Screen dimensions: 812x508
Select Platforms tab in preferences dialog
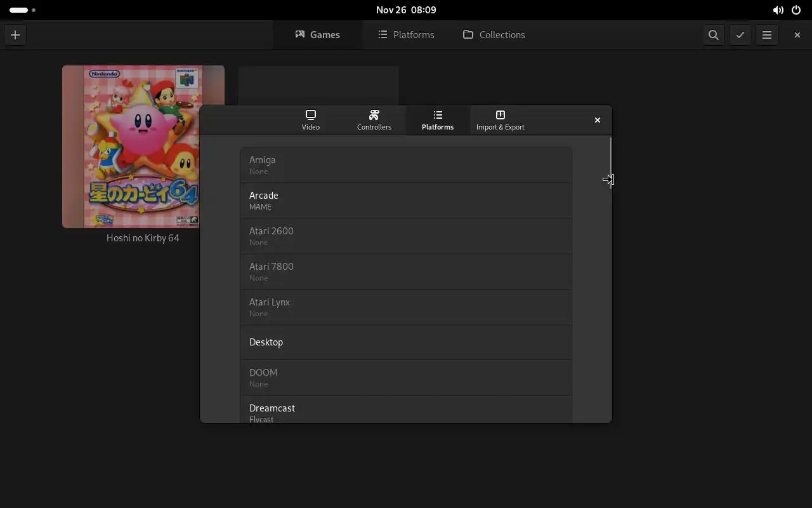[x=438, y=120]
